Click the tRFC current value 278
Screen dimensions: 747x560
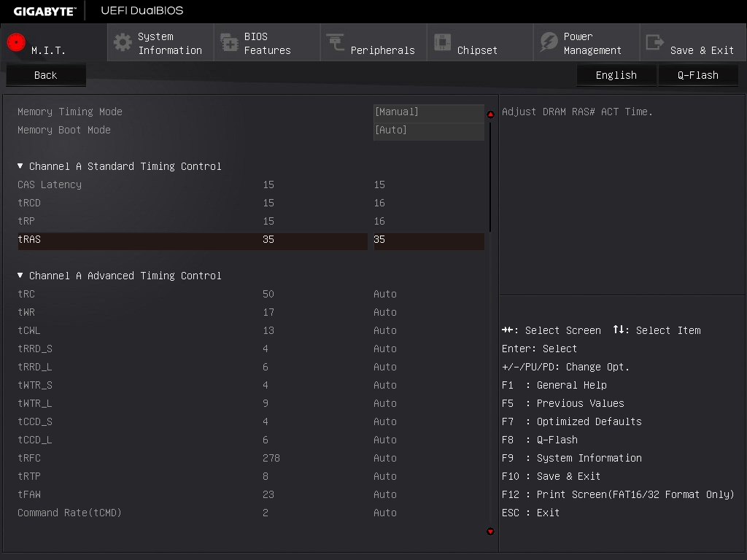point(271,458)
